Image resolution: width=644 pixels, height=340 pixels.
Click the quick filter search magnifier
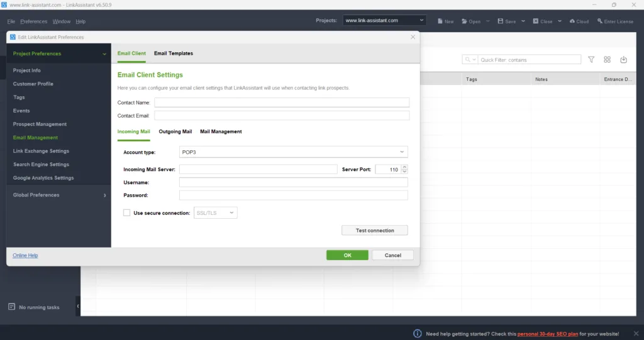coord(467,60)
